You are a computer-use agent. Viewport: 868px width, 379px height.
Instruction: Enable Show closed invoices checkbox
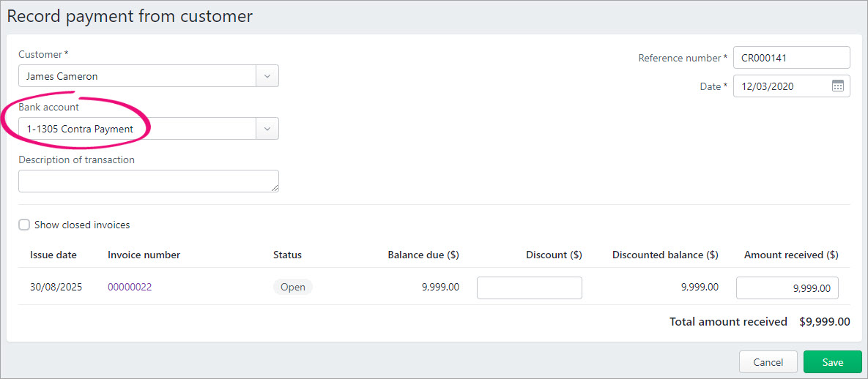point(24,225)
